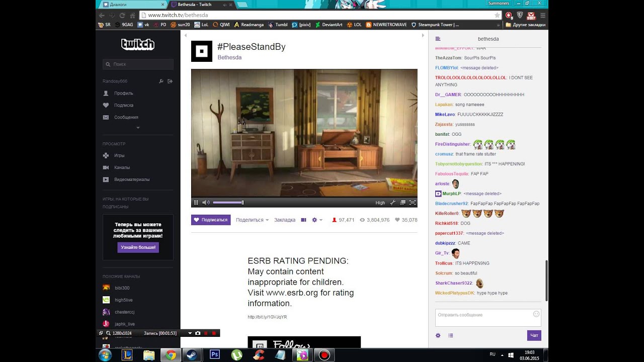Open the emoticon picker in chat
The image size is (644, 362).
536,314
